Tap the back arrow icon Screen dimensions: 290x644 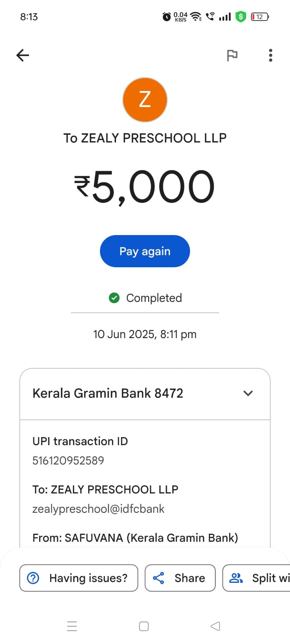click(23, 55)
